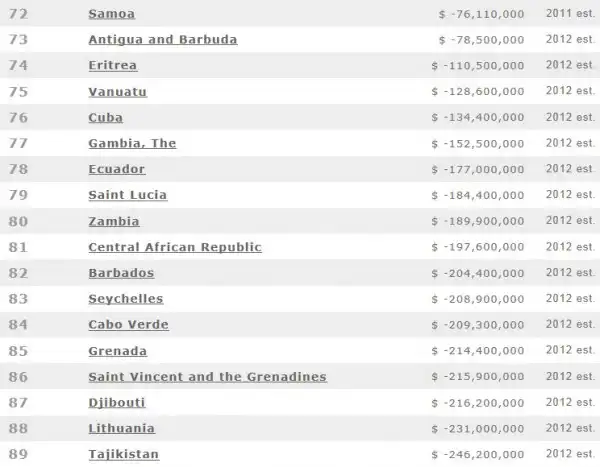Open the Eritrea country page
The height and width of the screenshot is (467, 600).
pos(112,65)
